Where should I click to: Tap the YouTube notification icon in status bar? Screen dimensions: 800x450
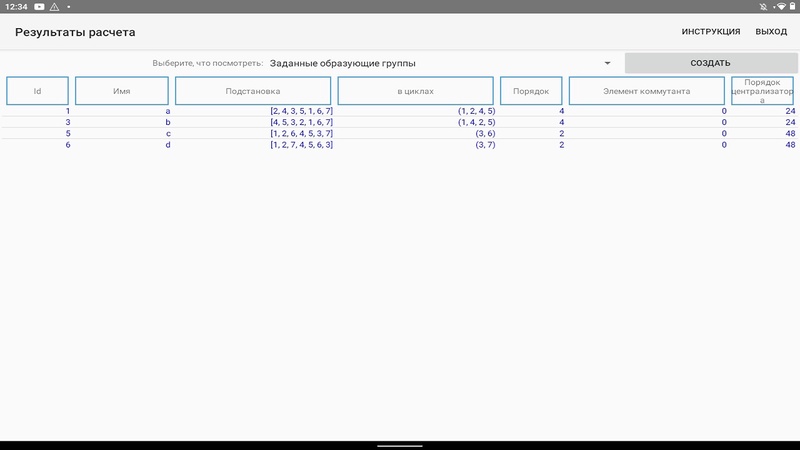tap(39, 7)
